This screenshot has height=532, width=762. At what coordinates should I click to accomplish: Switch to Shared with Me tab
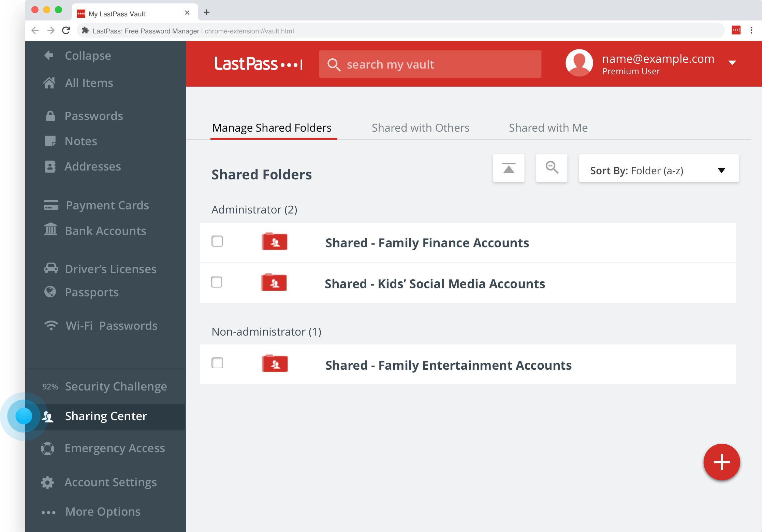pos(548,128)
